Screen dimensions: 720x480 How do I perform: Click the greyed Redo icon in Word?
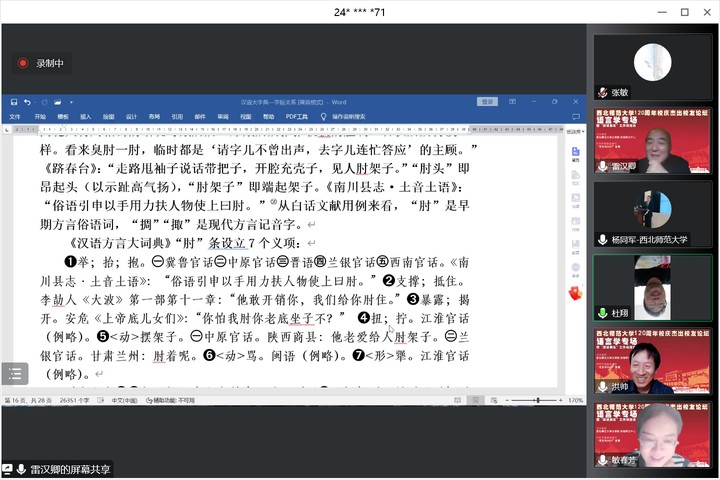44,102
